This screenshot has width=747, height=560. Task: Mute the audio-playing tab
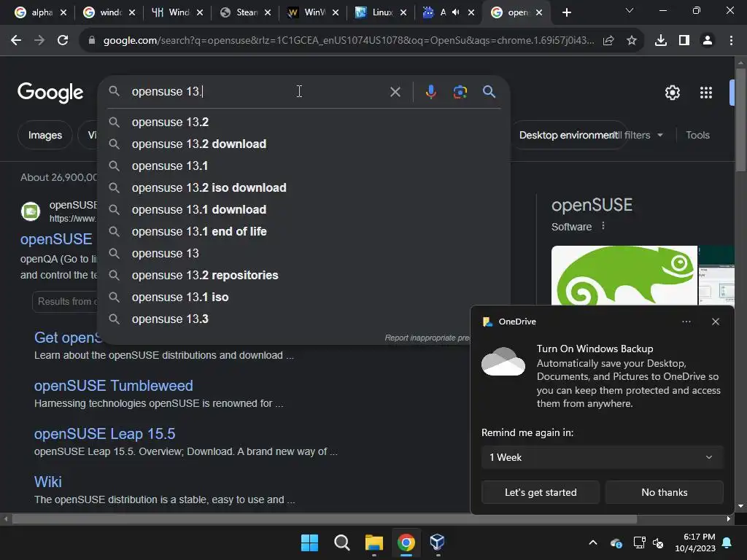click(455, 12)
